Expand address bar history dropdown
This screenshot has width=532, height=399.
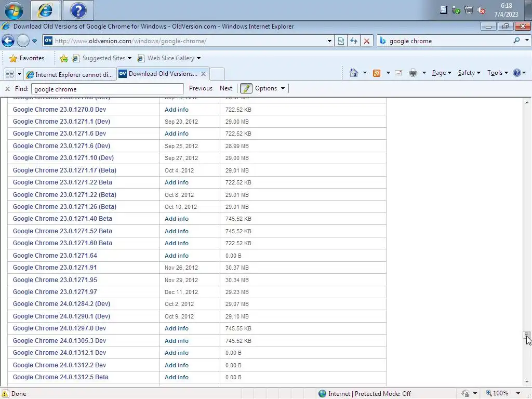[x=329, y=41]
